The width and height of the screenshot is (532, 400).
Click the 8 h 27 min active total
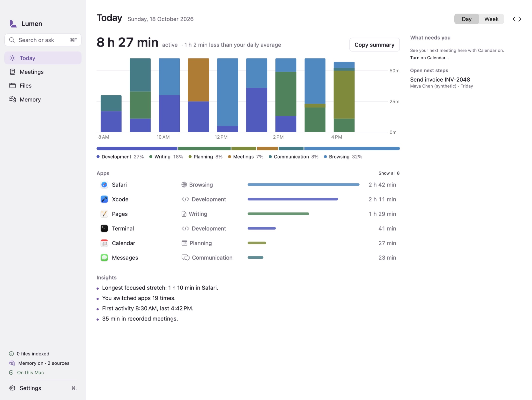(127, 42)
